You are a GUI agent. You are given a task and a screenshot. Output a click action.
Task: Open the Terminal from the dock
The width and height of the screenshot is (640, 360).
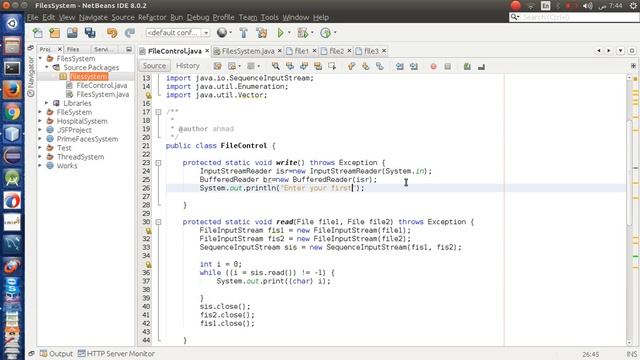pyautogui.click(x=12, y=68)
